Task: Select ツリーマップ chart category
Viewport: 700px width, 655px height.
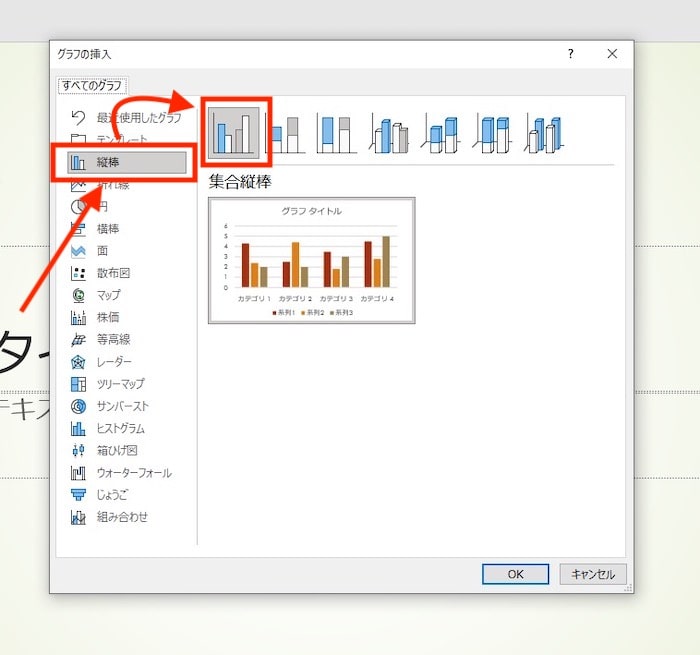Action: click(120, 384)
